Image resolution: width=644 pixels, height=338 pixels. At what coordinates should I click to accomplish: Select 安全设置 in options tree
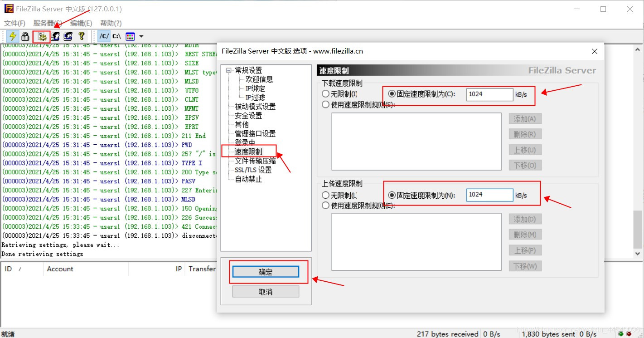pyautogui.click(x=248, y=116)
